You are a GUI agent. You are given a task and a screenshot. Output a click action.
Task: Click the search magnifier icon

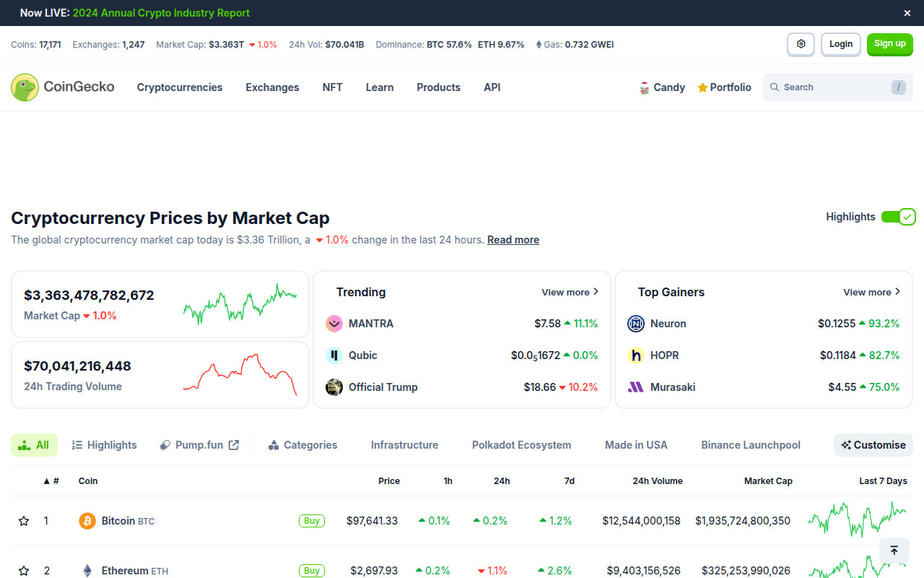[775, 87]
